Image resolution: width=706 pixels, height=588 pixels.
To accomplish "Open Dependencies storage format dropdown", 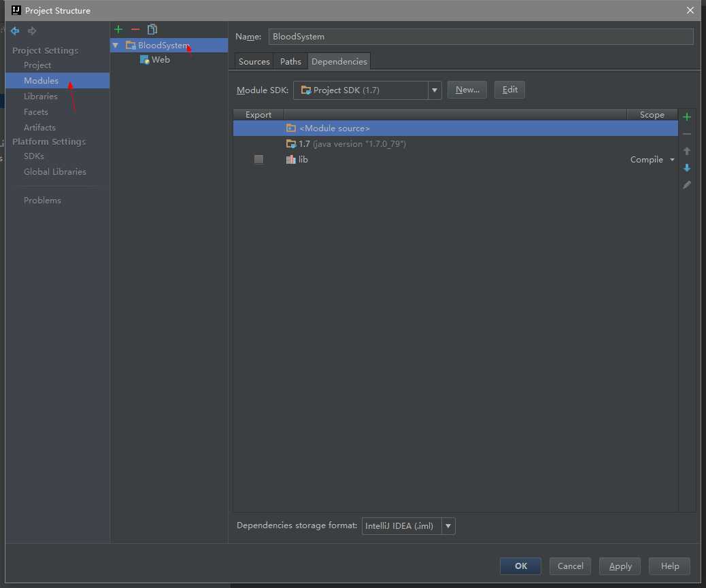I will tap(448, 526).
